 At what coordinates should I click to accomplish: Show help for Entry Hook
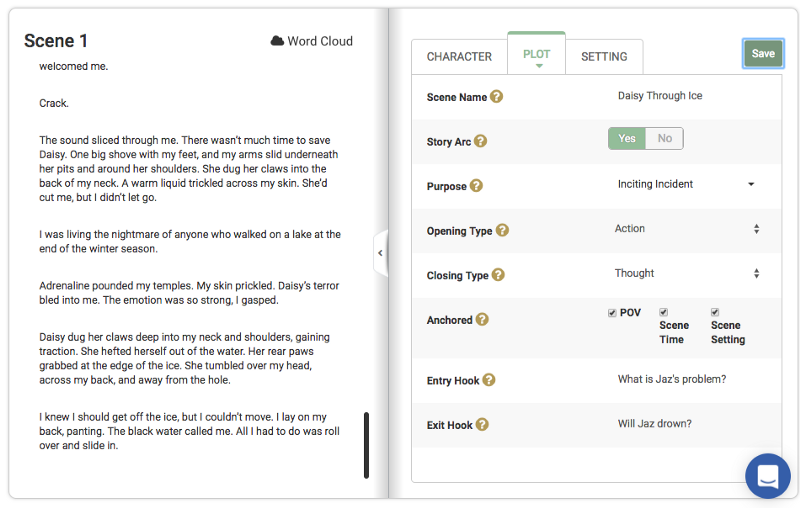[x=489, y=380]
